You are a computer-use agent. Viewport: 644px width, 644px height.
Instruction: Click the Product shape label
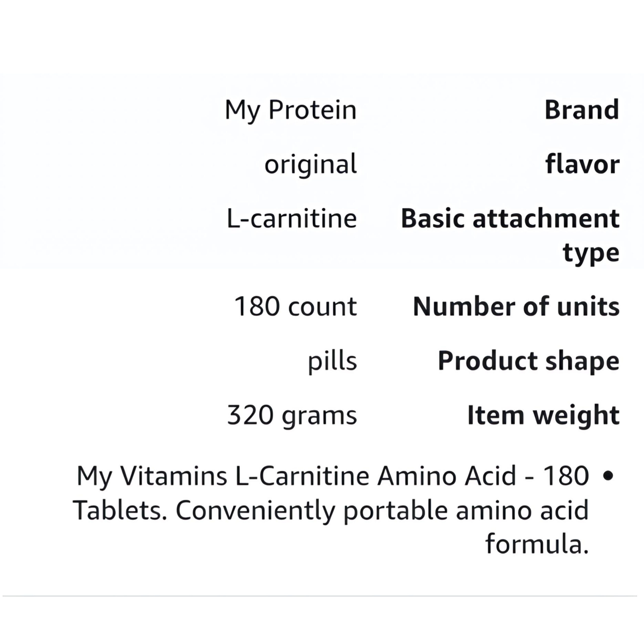tap(528, 361)
